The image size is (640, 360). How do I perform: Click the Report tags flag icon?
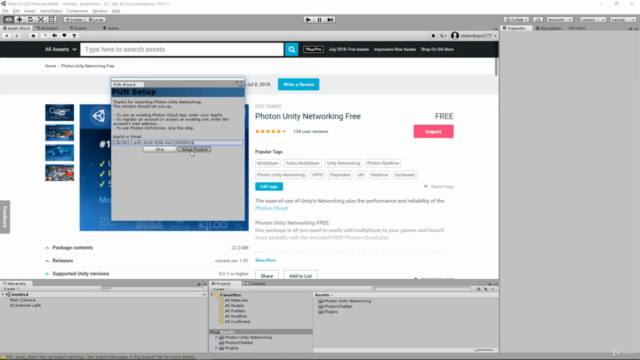pos(426,187)
